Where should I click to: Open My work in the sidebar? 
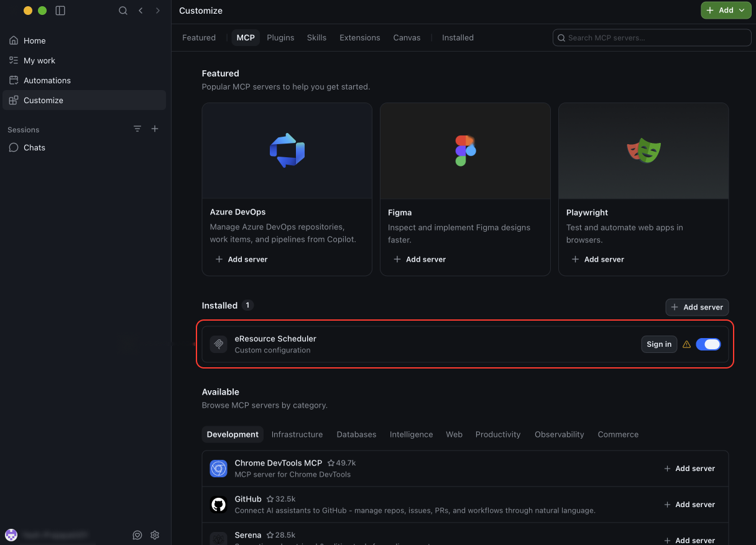click(x=85, y=60)
